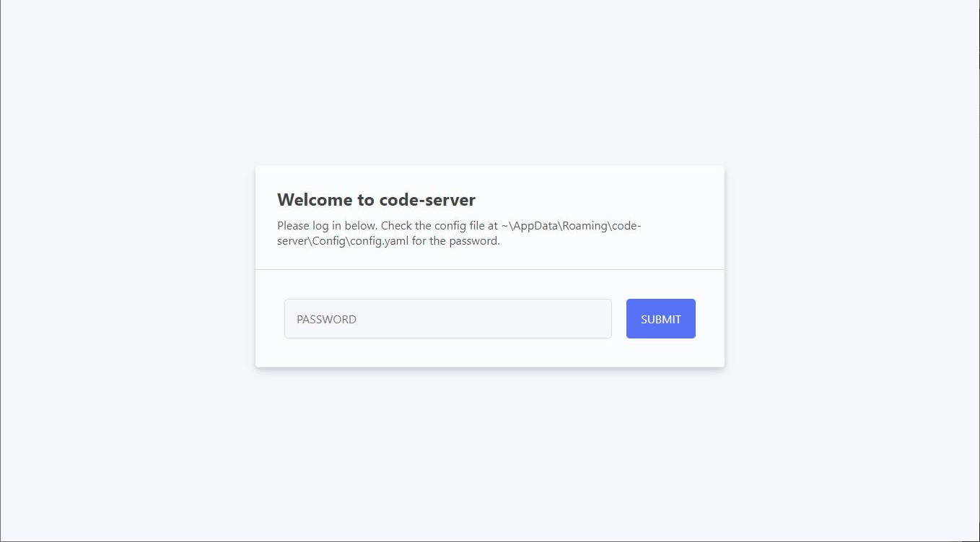
Task: Click the blue SUBMIT button
Action: click(661, 318)
